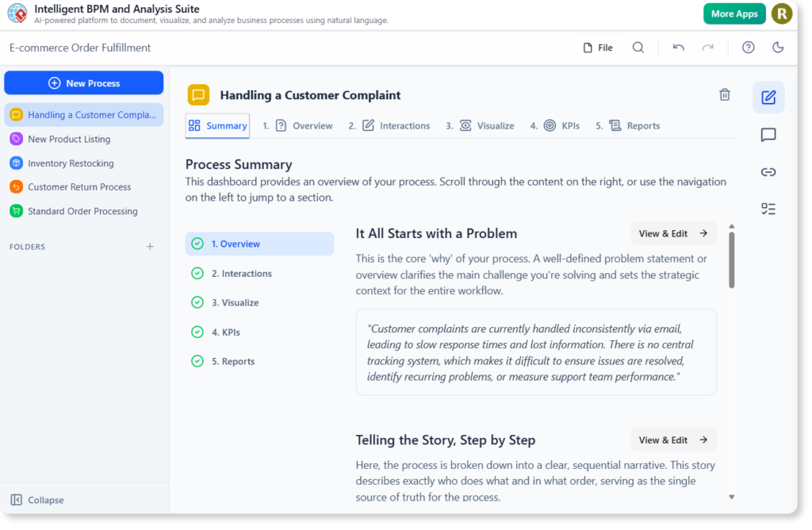Screen dimensions: 812x530
Task: Collapse the left sidebar
Action: point(36,500)
